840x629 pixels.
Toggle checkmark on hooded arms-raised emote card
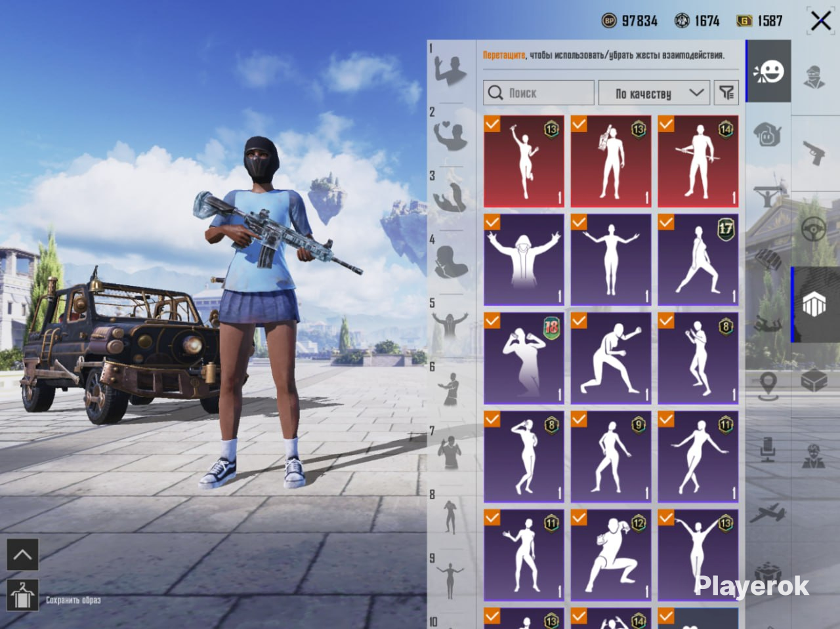(492, 222)
